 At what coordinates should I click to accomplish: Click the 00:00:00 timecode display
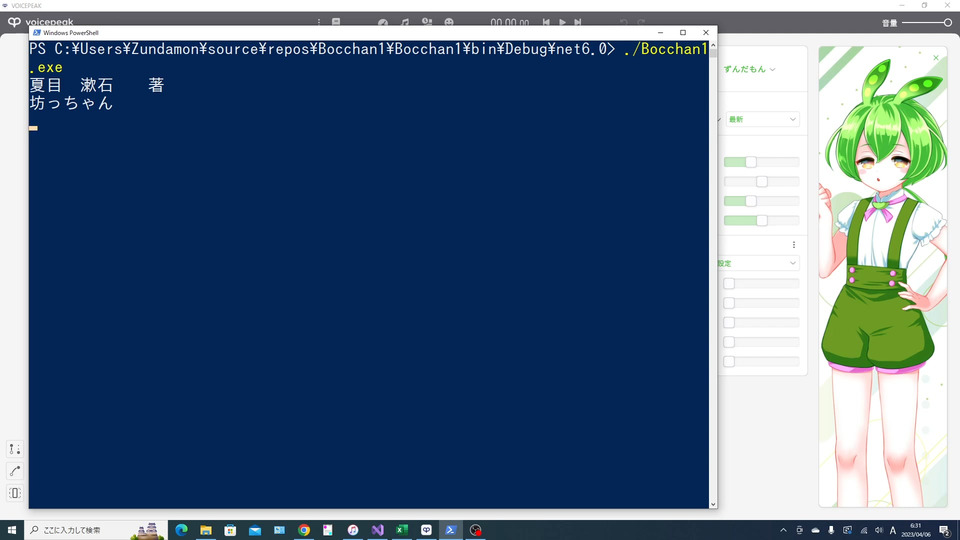point(509,23)
